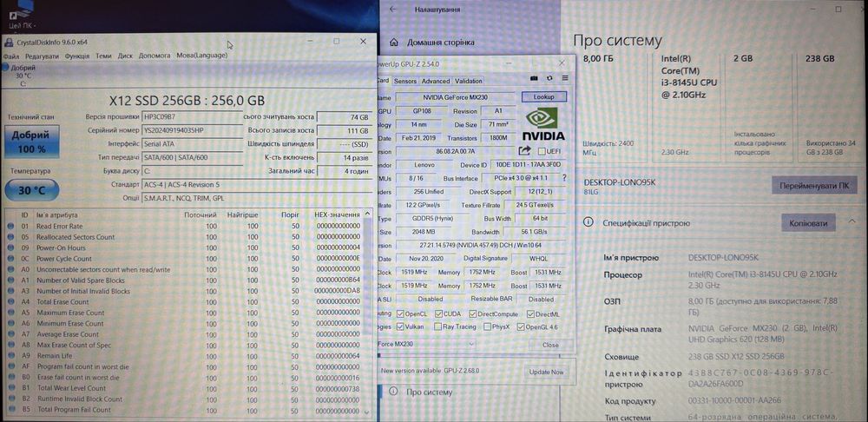Click the status dot for Power Cycle Count row

click(10, 259)
